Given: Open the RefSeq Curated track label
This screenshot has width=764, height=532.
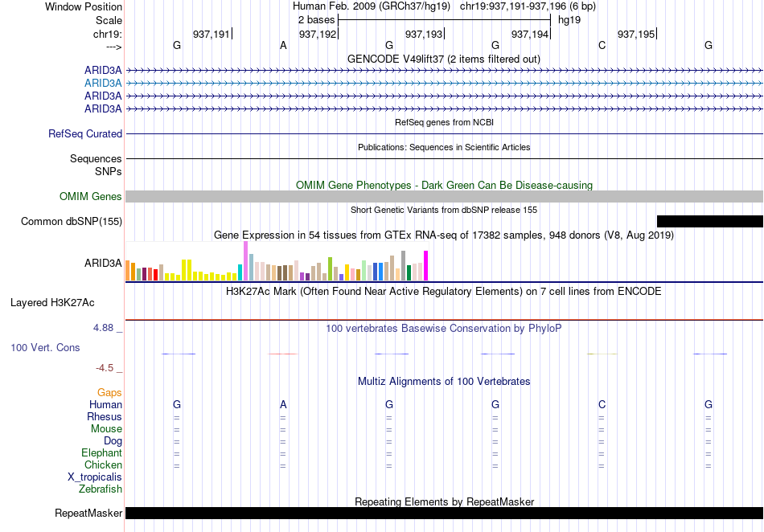Looking at the screenshot, I should click(85, 134).
